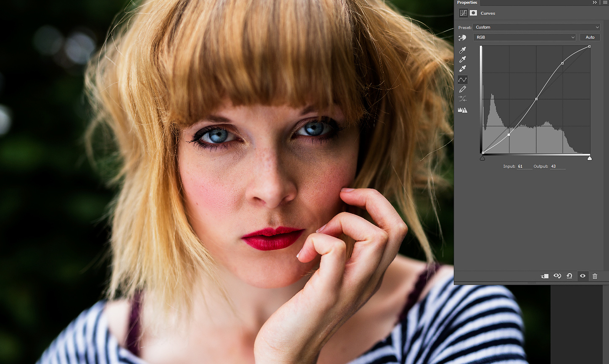Click the Preset label text
The image size is (609, 364).
click(x=464, y=27)
